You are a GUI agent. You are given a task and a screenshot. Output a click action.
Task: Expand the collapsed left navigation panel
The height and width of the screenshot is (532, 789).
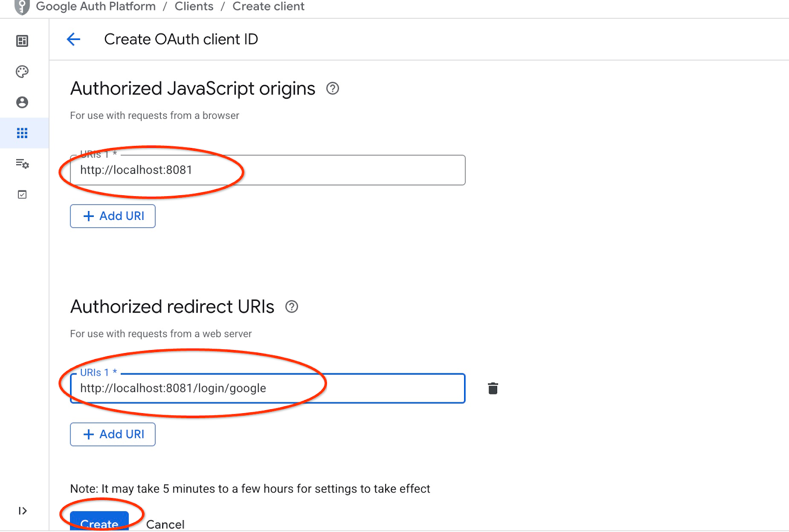point(22,511)
